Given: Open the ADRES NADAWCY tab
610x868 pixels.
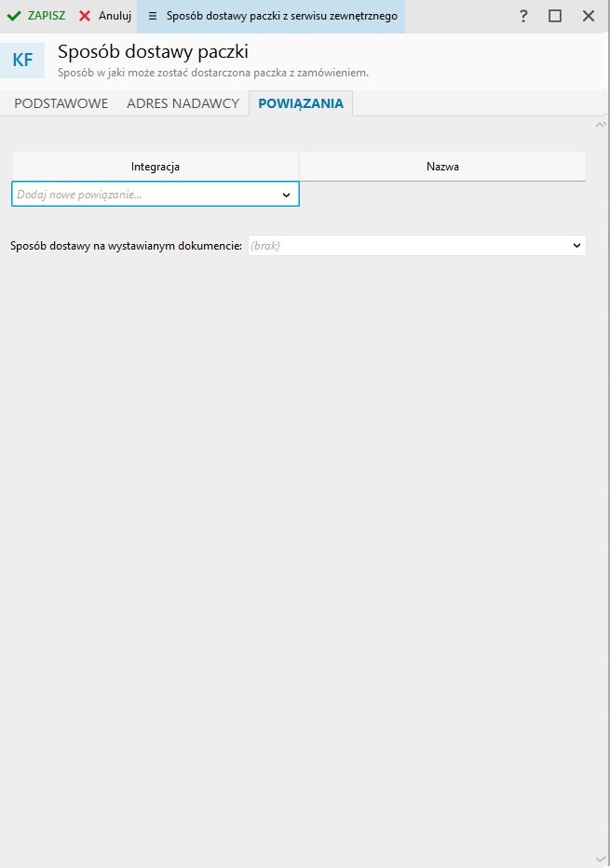Looking at the screenshot, I should tap(183, 103).
